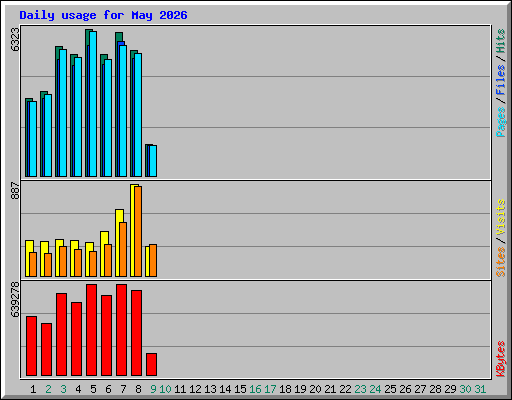Click the chart title "Daily usage for May 2026"

103,15
